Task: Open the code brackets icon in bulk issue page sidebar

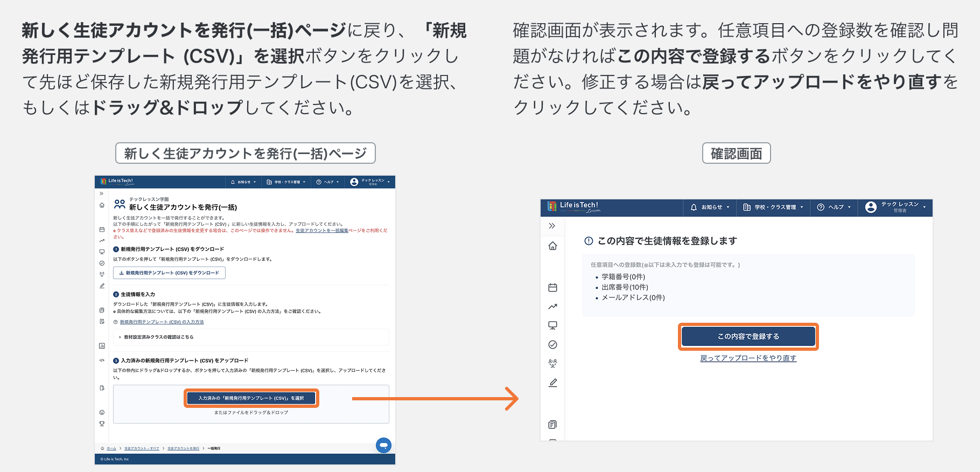Action: point(102,360)
